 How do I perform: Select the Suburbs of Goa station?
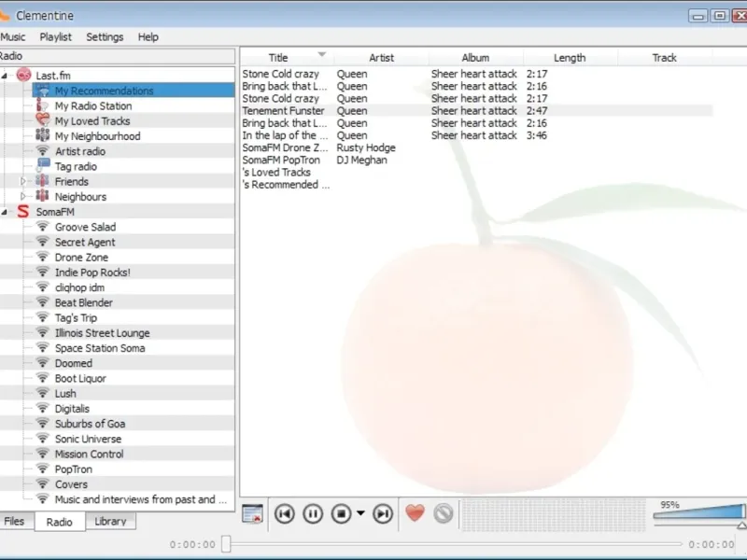pos(90,424)
